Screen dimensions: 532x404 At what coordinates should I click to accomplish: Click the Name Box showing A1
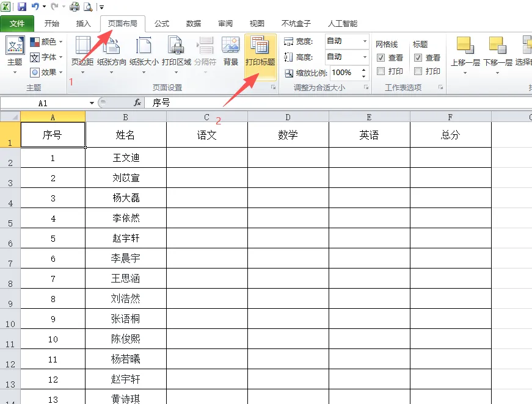[43, 103]
